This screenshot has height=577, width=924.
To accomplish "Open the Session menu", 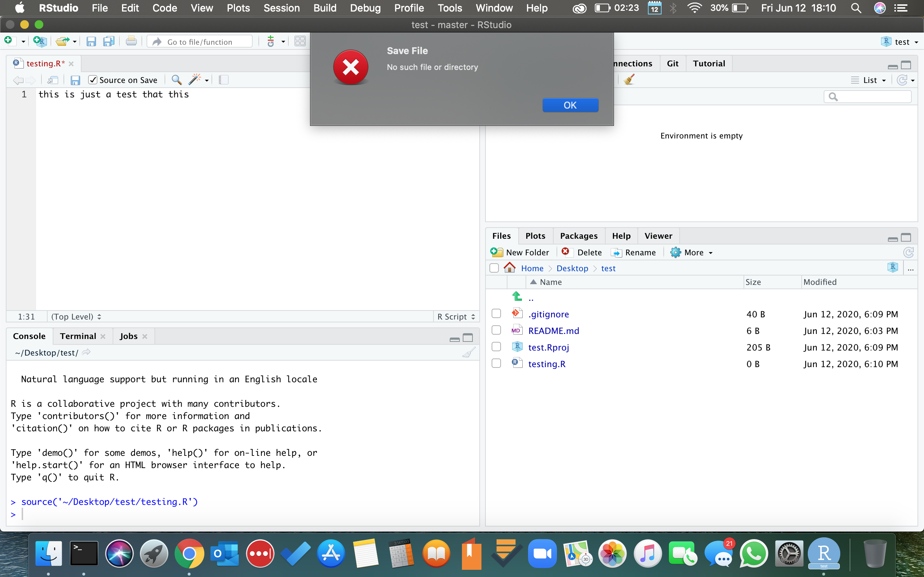I will click(x=282, y=8).
